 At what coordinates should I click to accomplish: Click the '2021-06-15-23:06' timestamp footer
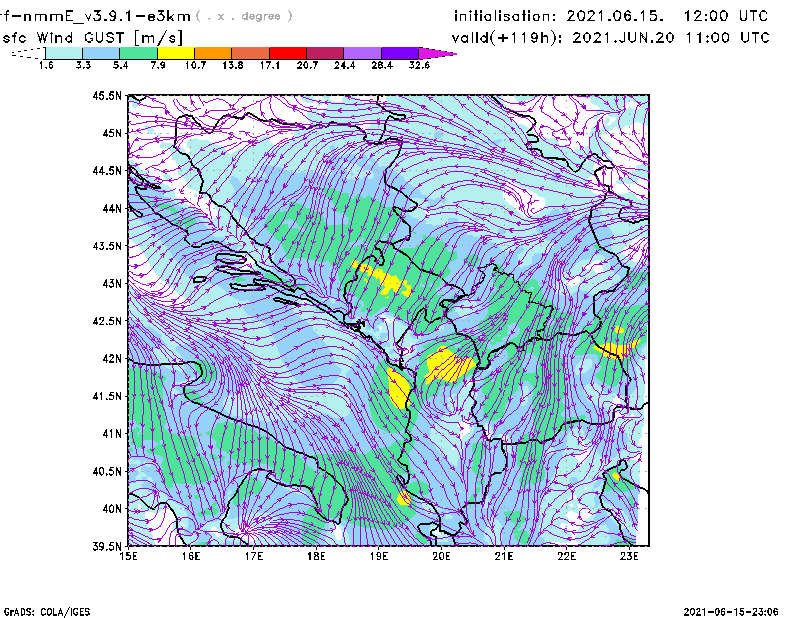click(x=731, y=612)
